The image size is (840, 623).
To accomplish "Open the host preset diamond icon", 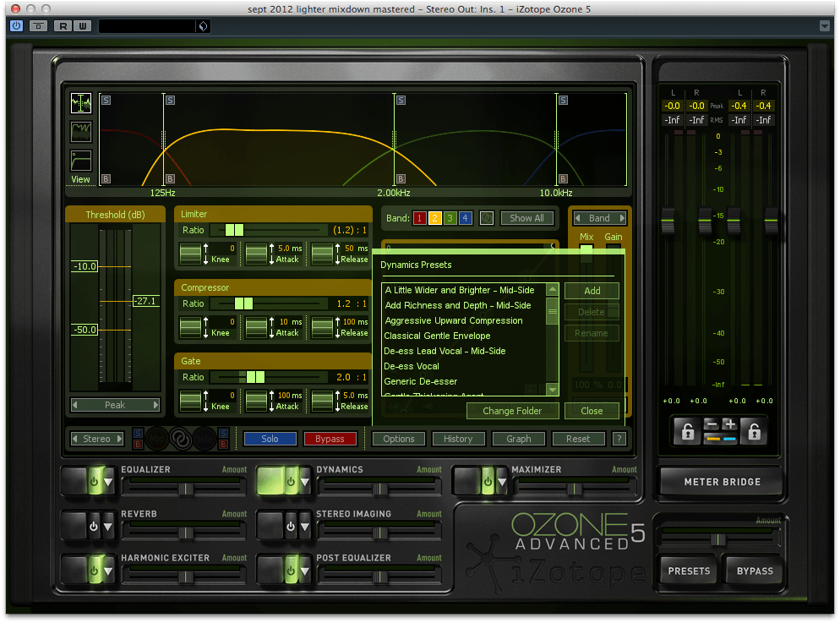I will (203, 26).
